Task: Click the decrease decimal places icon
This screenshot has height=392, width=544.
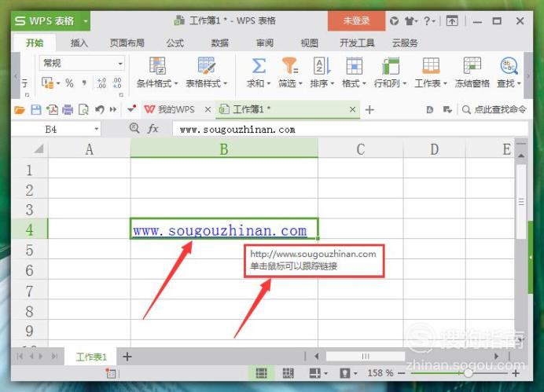Action: point(117,83)
